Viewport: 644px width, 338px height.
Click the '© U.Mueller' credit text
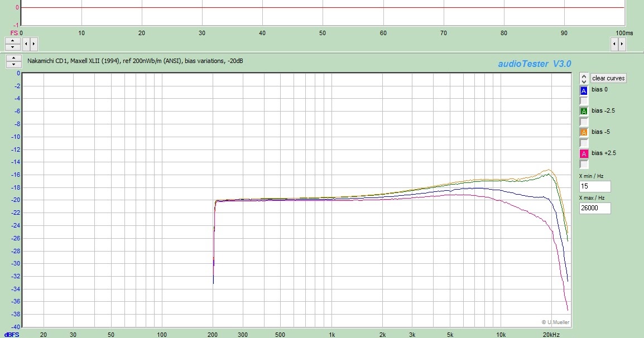555,322
